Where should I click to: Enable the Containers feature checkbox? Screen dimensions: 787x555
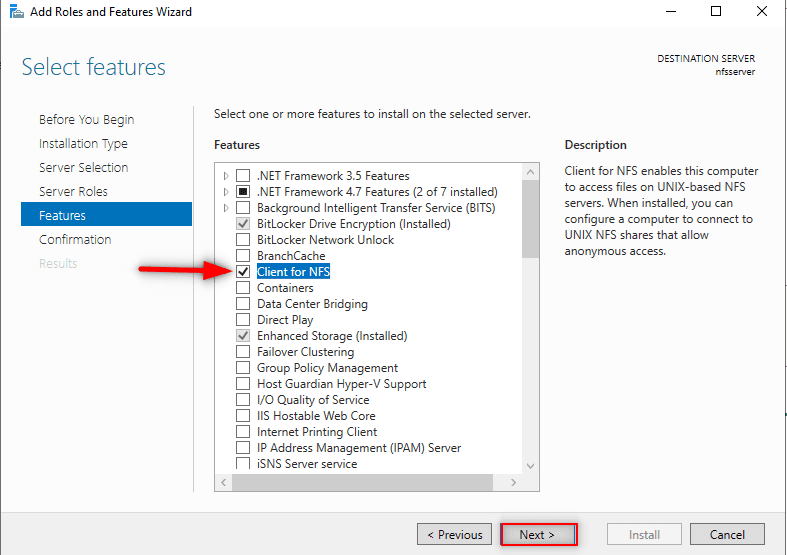pyautogui.click(x=243, y=288)
